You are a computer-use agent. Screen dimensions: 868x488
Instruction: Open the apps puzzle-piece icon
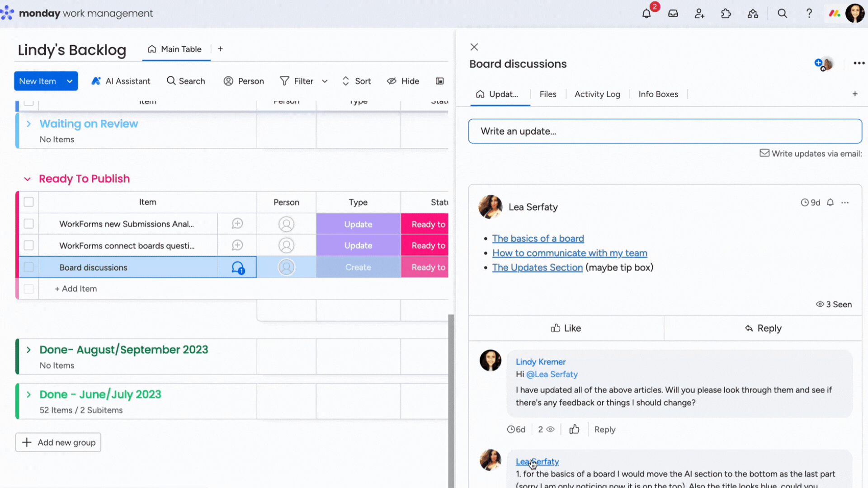[x=726, y=14]
